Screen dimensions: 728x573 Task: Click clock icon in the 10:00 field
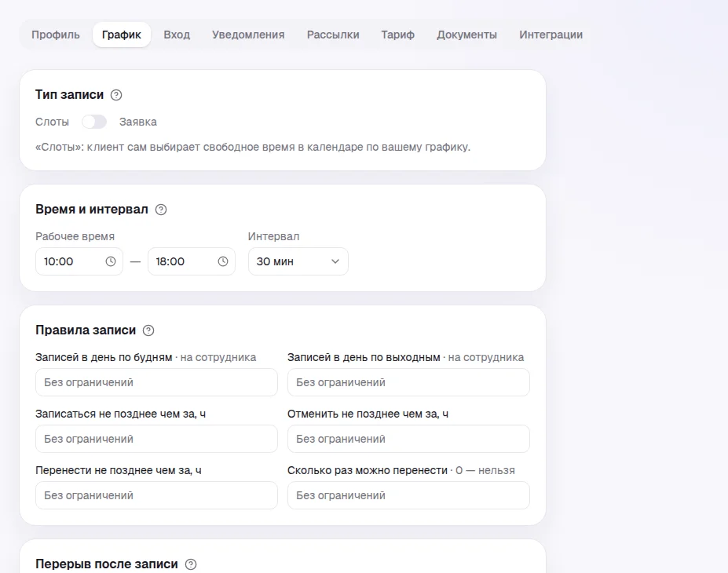coord(111,261)
